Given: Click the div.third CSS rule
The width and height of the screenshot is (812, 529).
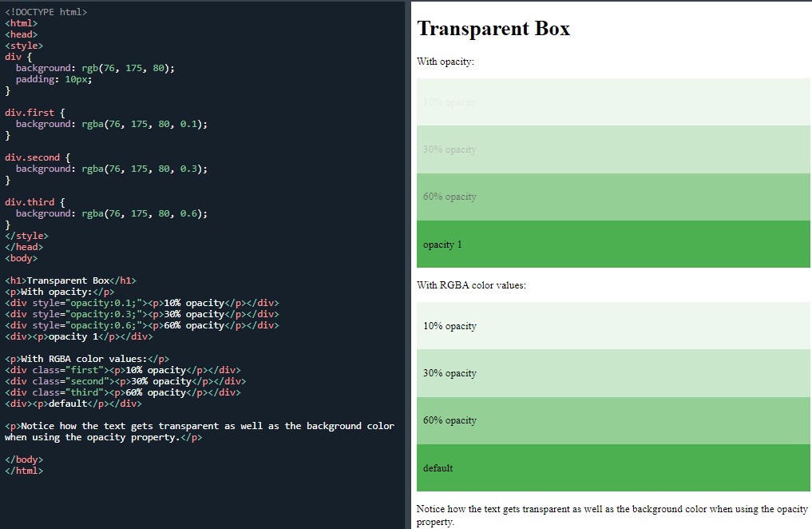Looking at the screenshot, I should (28, 201).
